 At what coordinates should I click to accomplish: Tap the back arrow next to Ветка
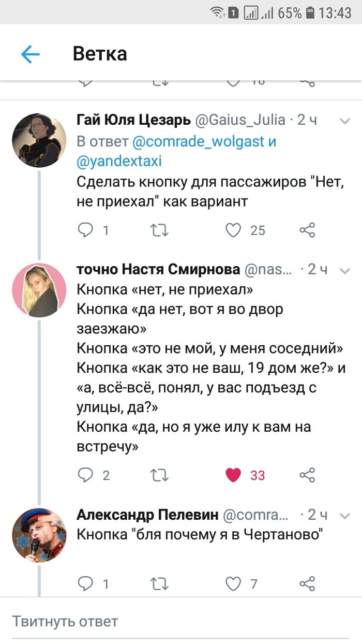pos(31,54)
